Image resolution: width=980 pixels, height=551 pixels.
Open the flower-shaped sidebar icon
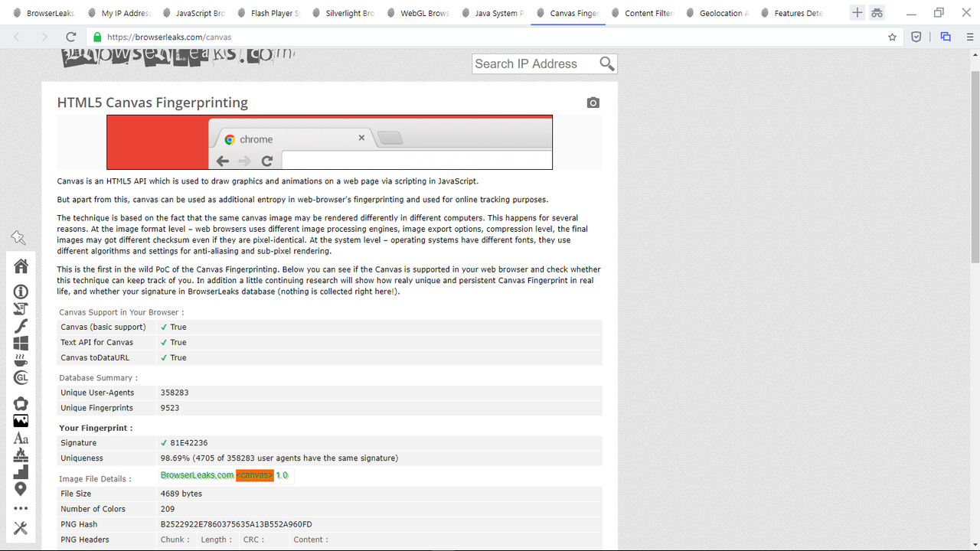coord(21,403)
